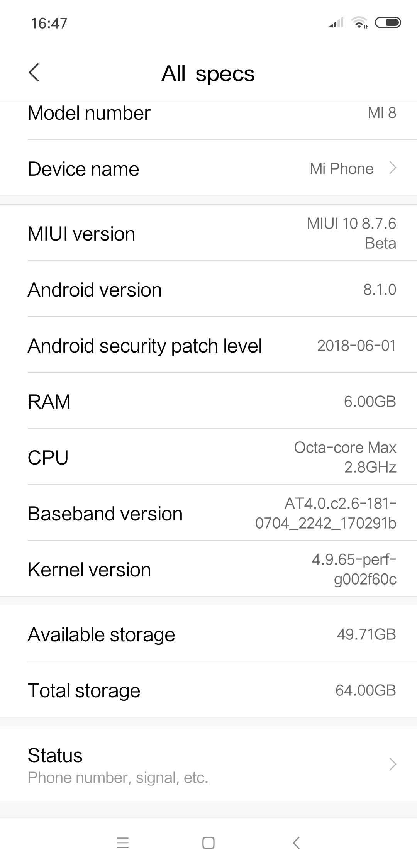Tap the battery icon in status bar
The height and width of the screenshot is (868, 417).
[x=388, y=23]
